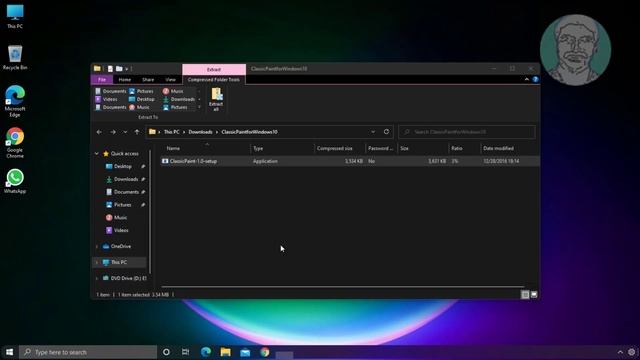This screenshot has width=640, height=360.
Task: Expand DVD Drive (D:) tree node
Action: [97, 278]
